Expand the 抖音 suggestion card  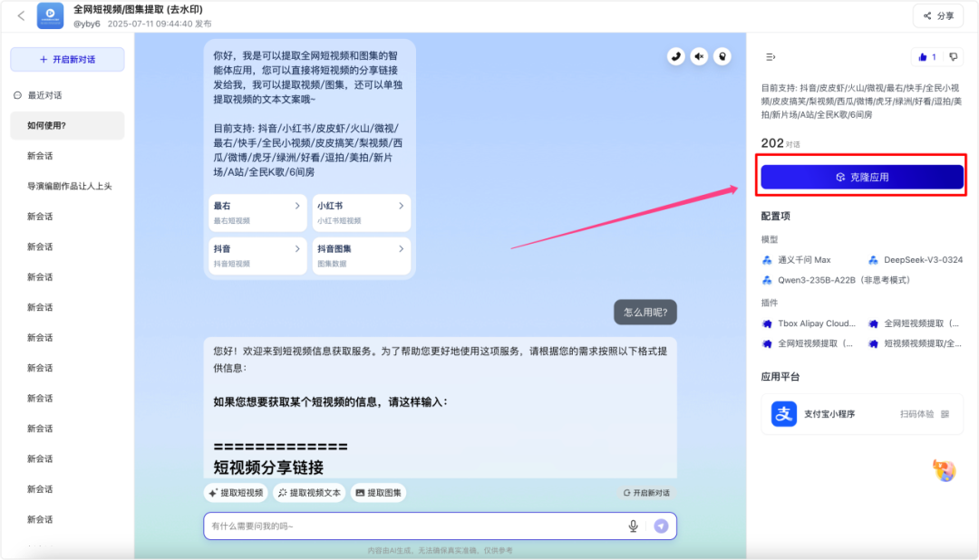pos(257,256)
